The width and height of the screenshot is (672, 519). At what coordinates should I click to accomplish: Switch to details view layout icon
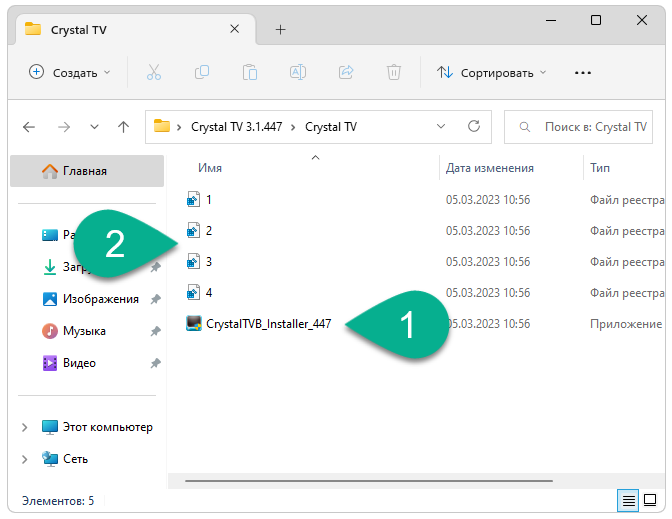(x=628, y=500)
